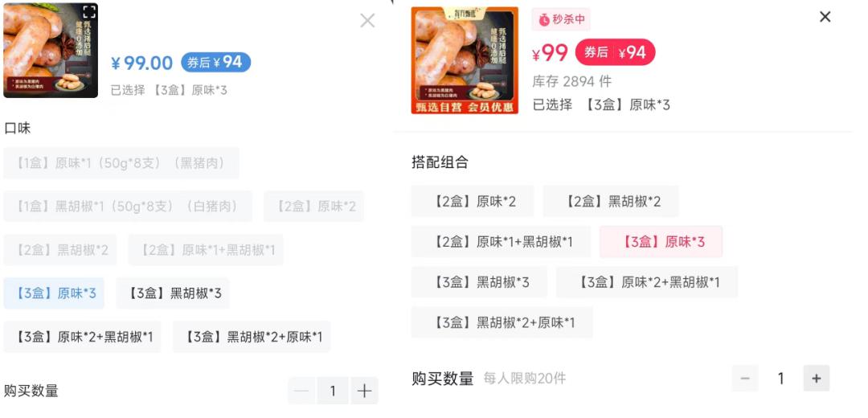Select 【2盒】黑胡椒*2 option in right panel
This screenshot has width=868, height=418.
click(611, 201)
